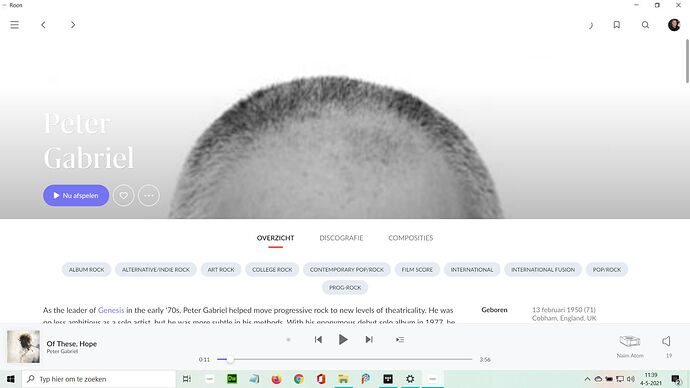Click the track progress seek bar

coord(345,359)
